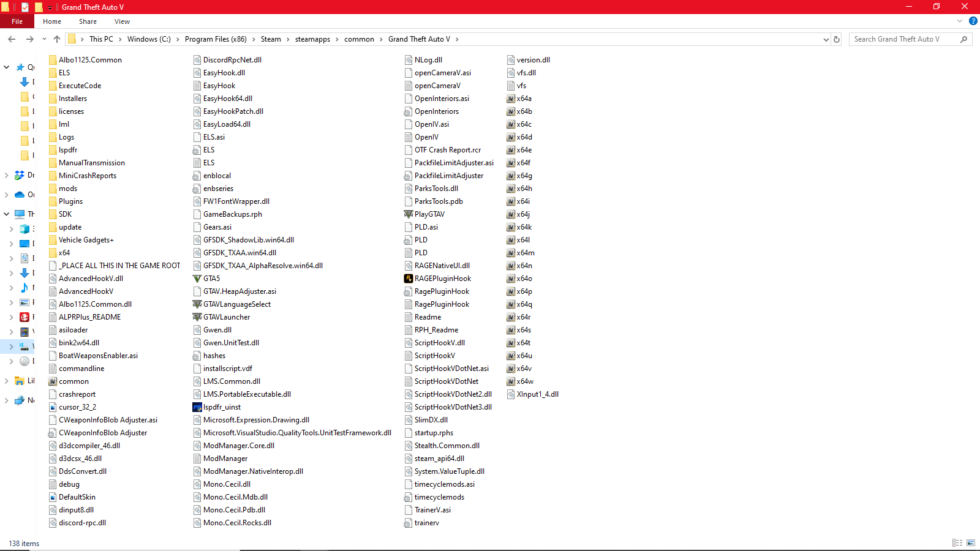
Task: Open the address bar history dropdown
Action: coord(826,39)
